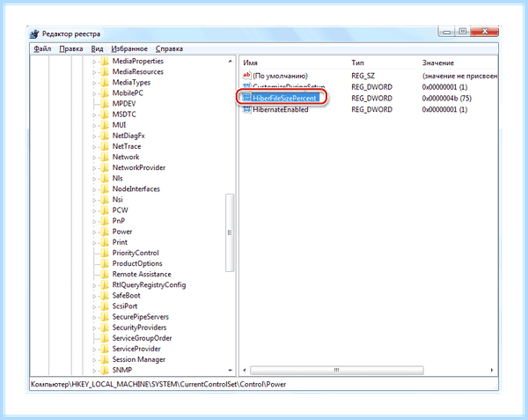
Task: Open the Справка menu
Action: pos(169,48)
